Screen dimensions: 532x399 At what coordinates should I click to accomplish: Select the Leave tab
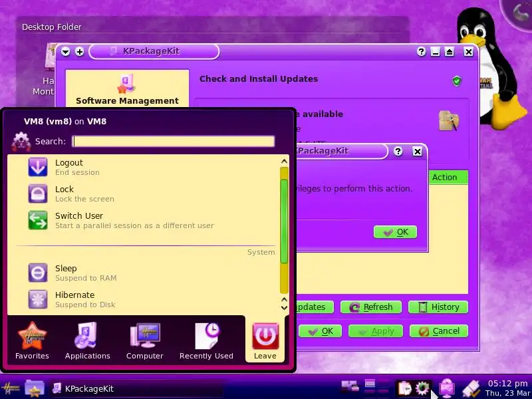click(265, 340)
